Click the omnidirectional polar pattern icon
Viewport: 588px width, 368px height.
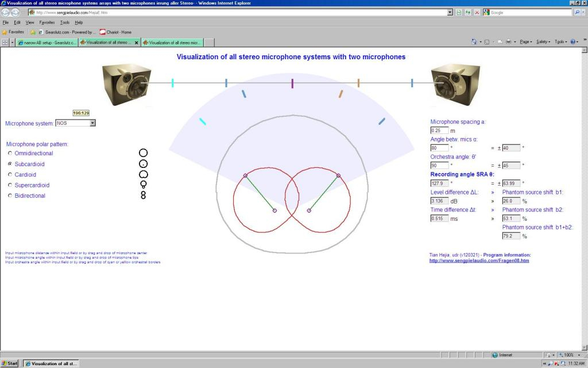[143, 153]
